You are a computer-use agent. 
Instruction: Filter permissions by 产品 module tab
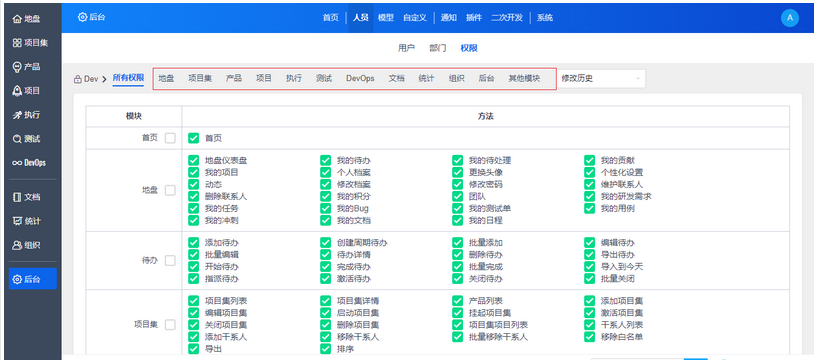click(234, 79)
